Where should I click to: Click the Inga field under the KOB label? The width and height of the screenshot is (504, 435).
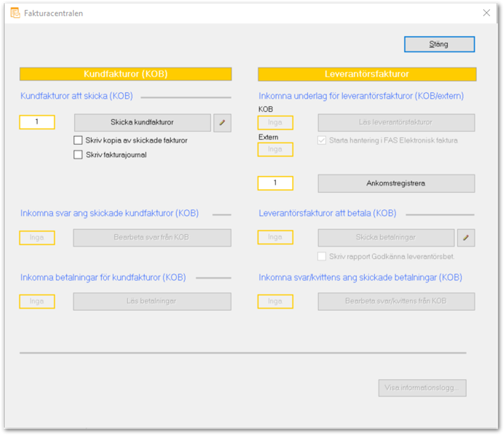[x=276, y=123]
